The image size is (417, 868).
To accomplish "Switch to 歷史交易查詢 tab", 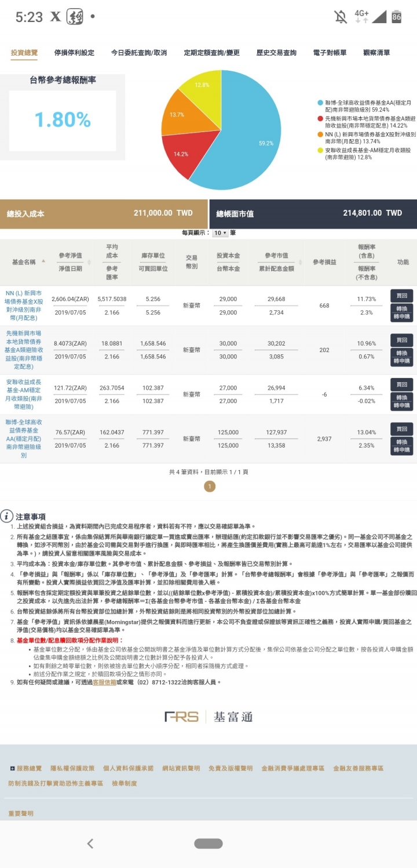I will point(276,53).
